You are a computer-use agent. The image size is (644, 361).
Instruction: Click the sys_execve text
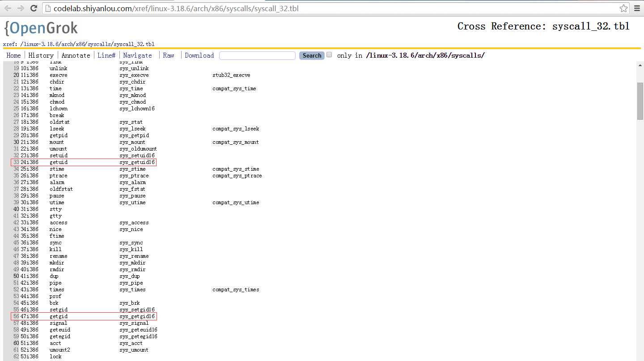(134, 75)
